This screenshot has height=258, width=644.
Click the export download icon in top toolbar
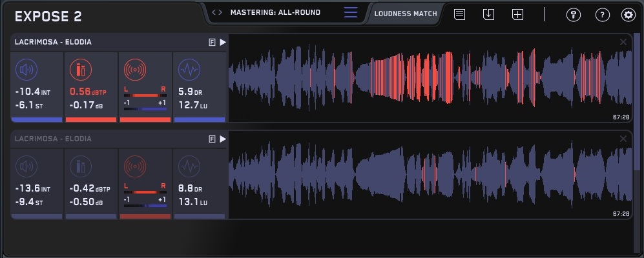488,14
